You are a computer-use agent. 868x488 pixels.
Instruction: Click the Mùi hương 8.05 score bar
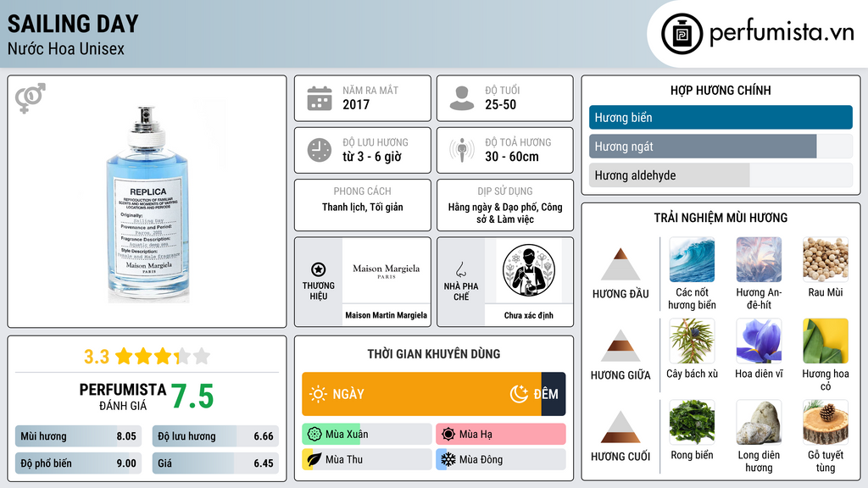(79, 436)
